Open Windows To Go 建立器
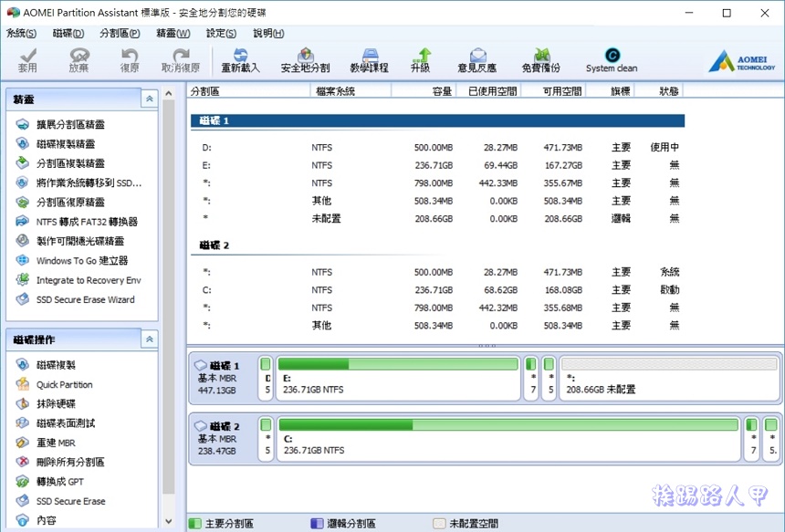The height and width of the screenshot is (532, 785). [71, 260]
